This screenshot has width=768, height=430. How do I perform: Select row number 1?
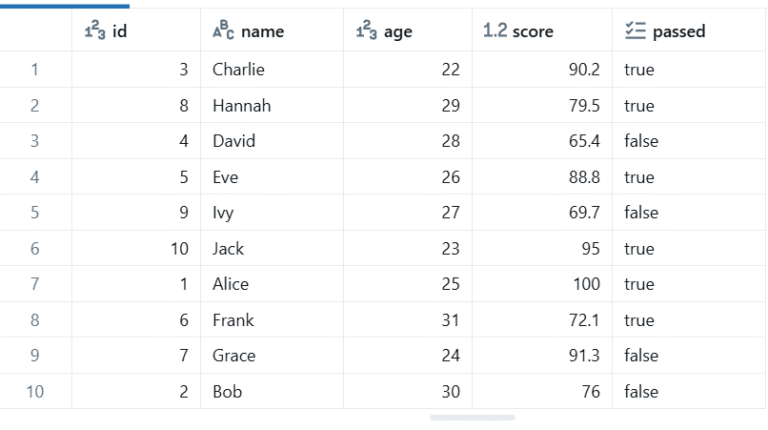click(35, 70)
